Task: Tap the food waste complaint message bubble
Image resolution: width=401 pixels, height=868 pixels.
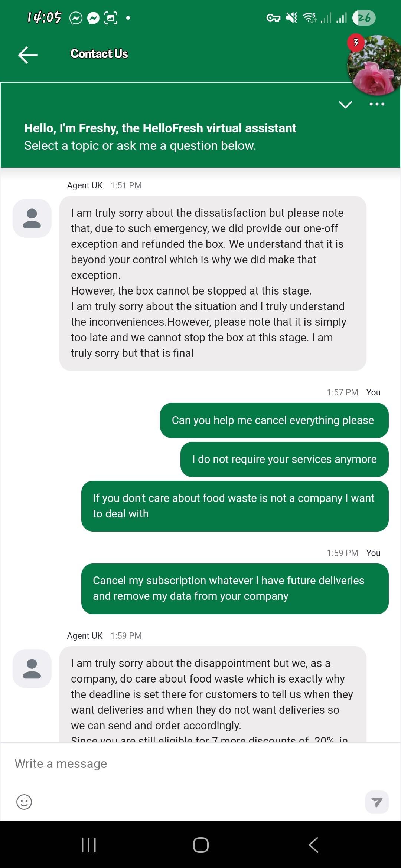Action: click(x=235, y=506)
